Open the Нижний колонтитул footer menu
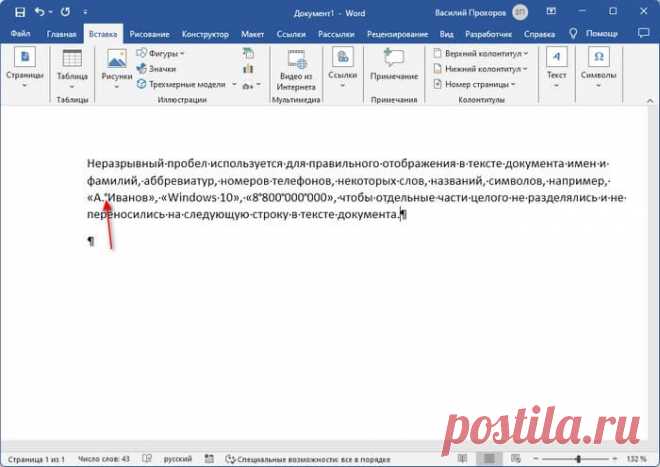Screen dimensions: 660x467 tap(480, 69)
